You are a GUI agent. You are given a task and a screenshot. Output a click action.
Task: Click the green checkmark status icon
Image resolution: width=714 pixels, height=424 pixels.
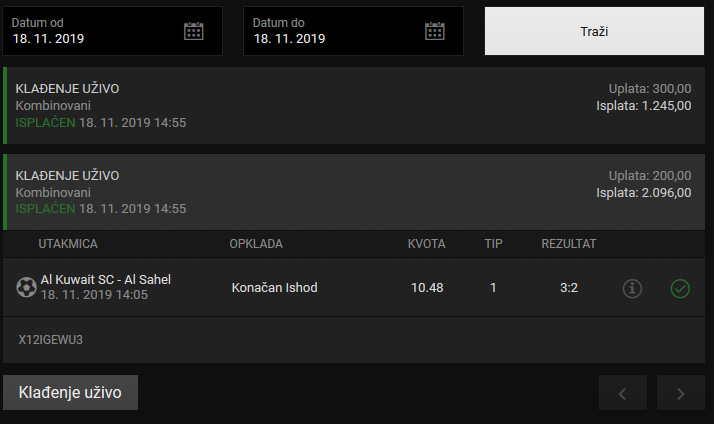pyautogui.click(x=680, y=288)
